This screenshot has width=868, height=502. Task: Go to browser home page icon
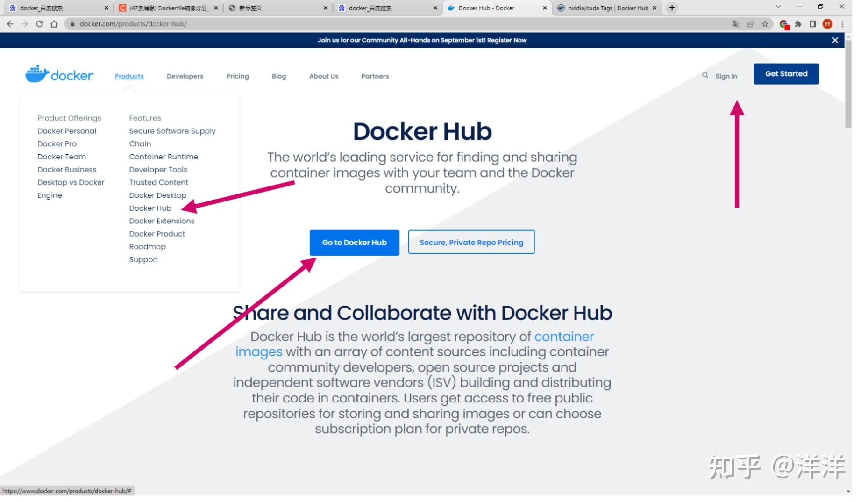[54, 24]
